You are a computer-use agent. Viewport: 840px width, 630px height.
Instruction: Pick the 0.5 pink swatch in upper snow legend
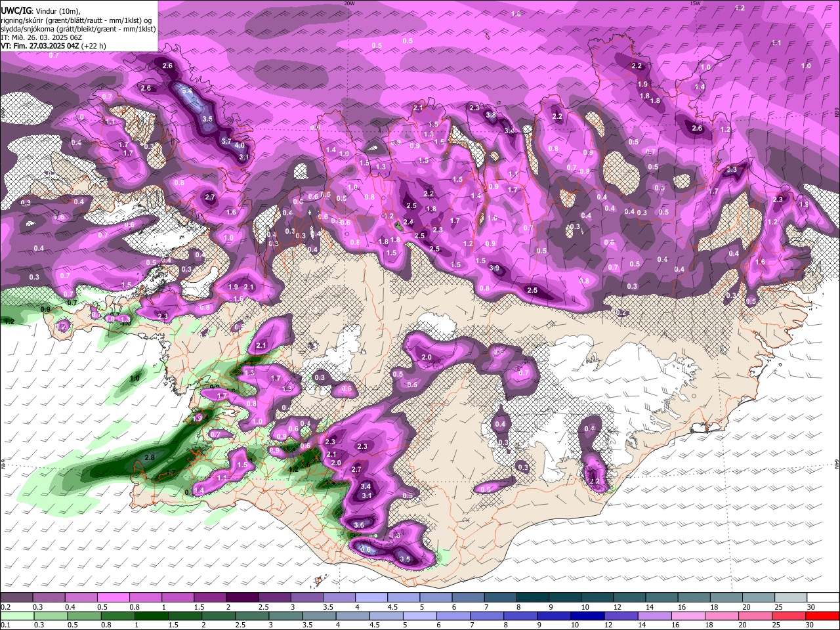click(113, 598)
